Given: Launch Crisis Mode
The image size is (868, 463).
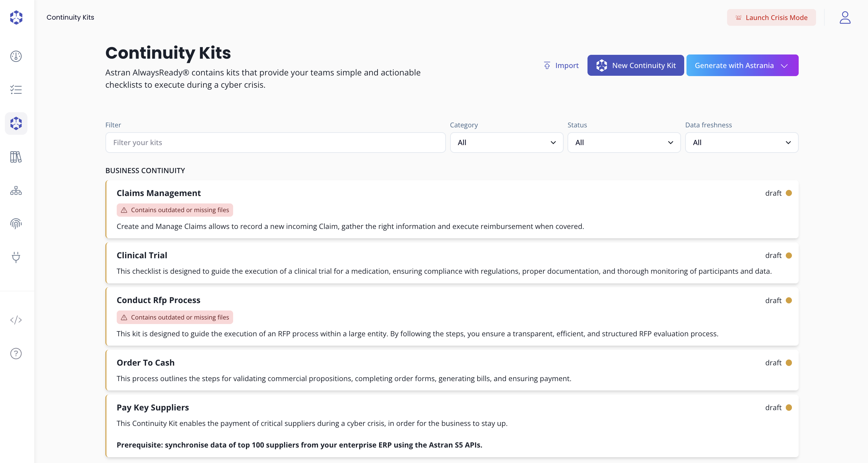Looking at the screenshot, I should tap(771, 17).
